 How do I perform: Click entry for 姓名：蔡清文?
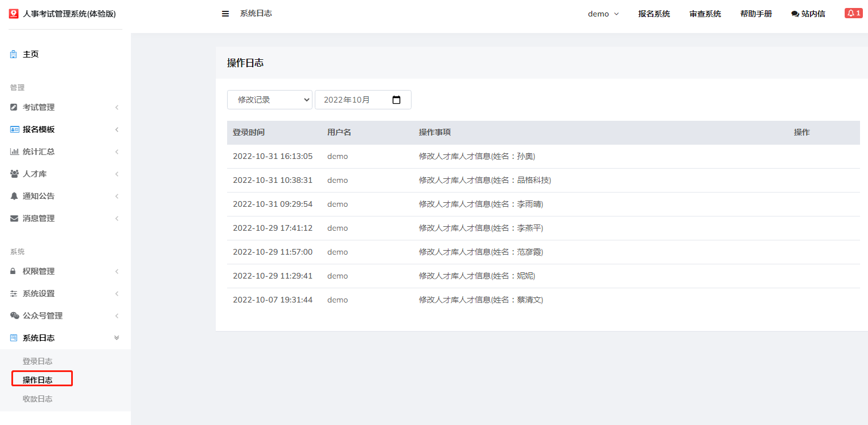[481, 300]
